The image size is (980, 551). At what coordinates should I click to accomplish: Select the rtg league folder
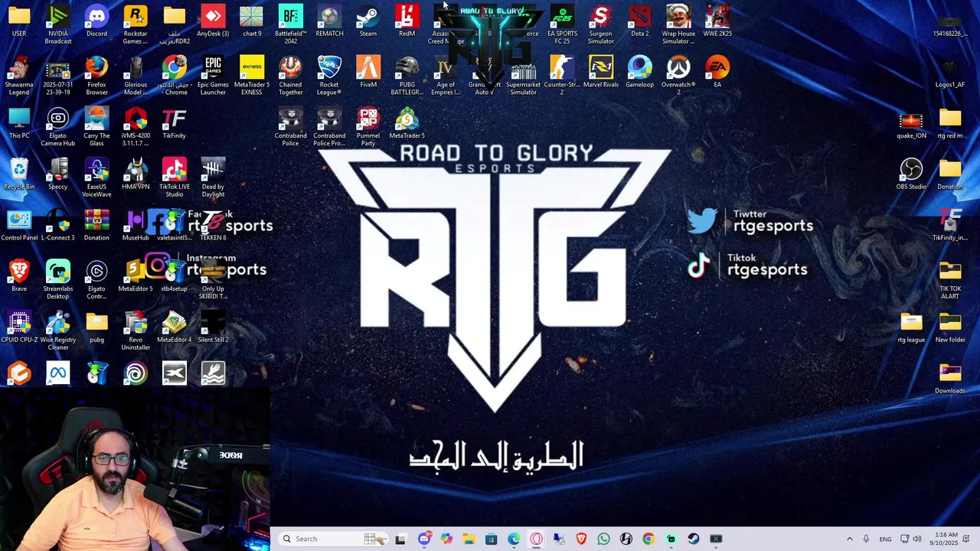coord(911,328)
